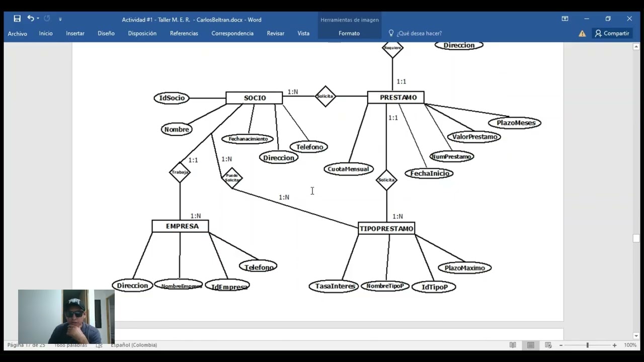Image resolution: width=644 pixels, height=362 pixels.
Task: Open the Referencias tab
Action: tap(184, 33)
